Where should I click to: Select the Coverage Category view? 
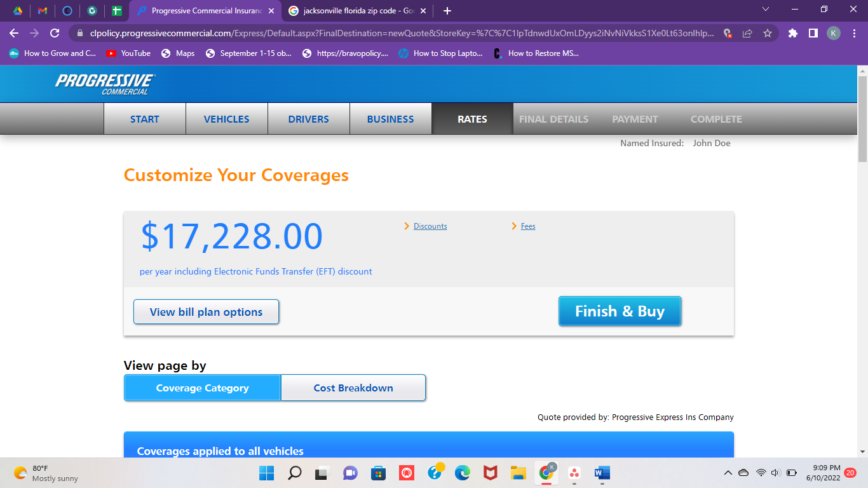pyautogui.click(x=202, y=388)
